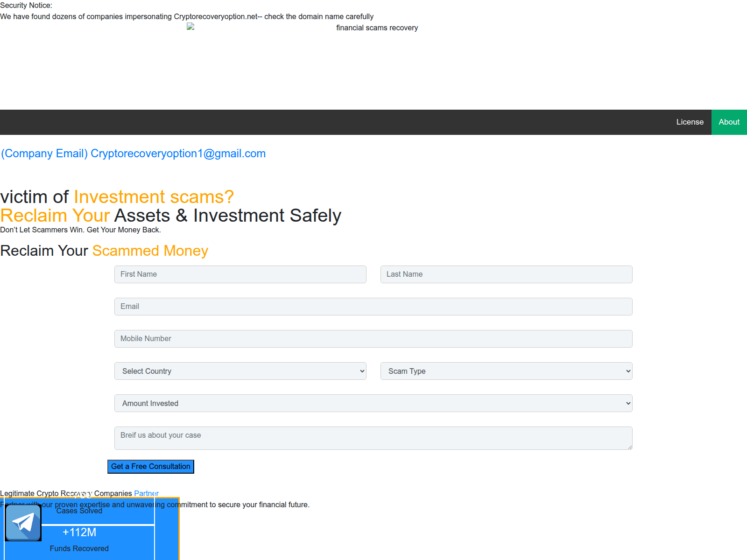Click the License menu item

(x=690, y=122)
